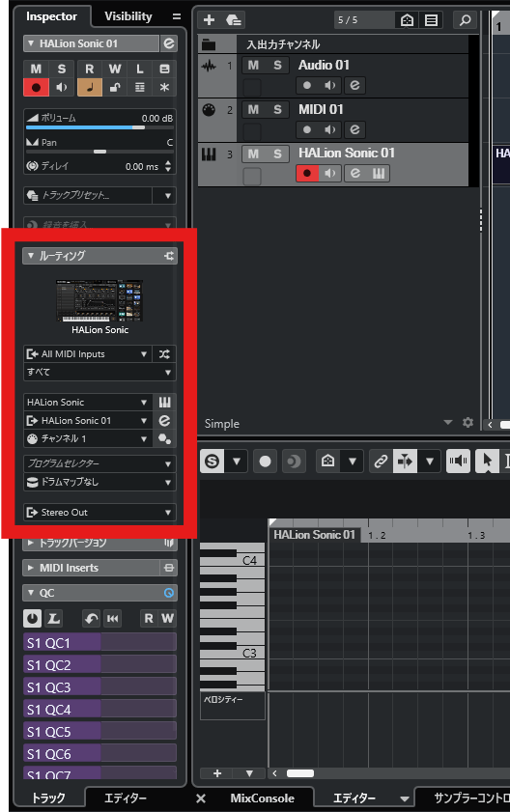510x812 pixels.
Task: Open the edit instrument button next to HALion Sonic 01 in Inspector header
Action: (168, 43)
